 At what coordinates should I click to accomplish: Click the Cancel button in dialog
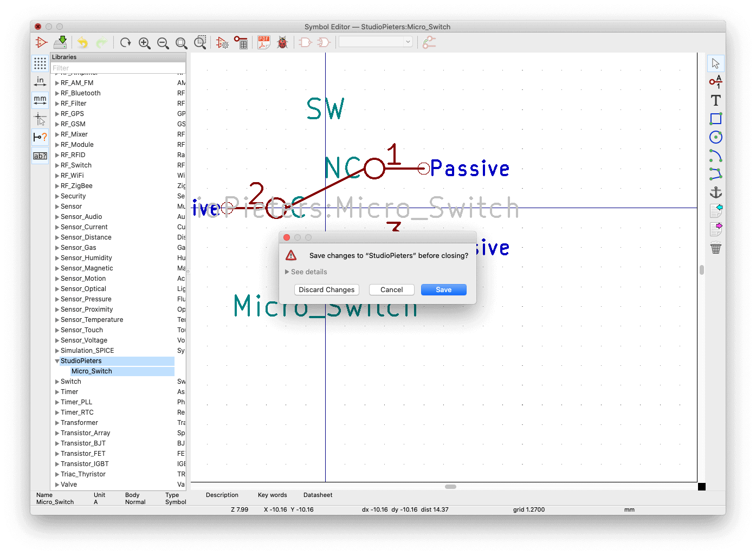tap(392, 290)
